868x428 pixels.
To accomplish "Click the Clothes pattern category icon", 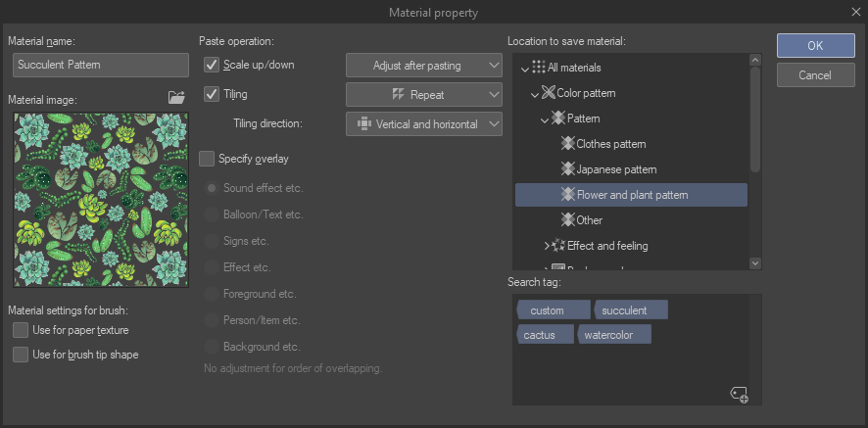I will (x=567, y=144).
